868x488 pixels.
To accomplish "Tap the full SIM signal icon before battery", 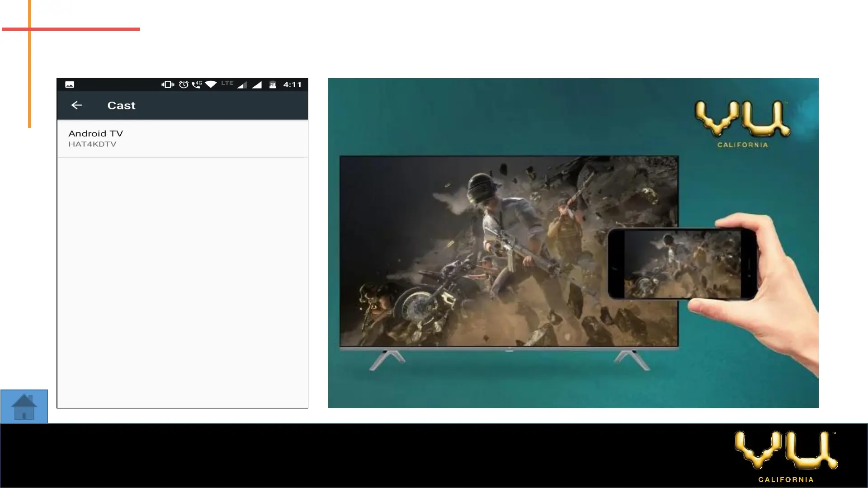I will (x=257, y=85).
